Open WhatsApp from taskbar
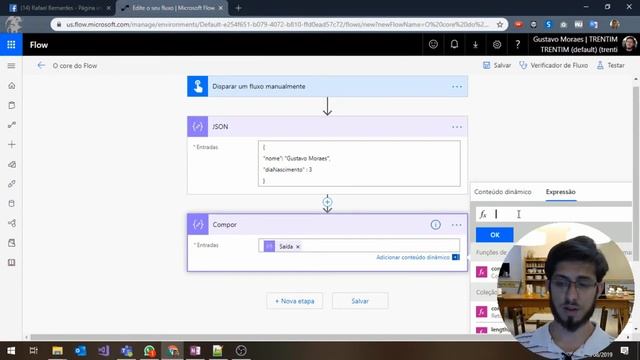This screenshot has height=360, width=640. 149,351
